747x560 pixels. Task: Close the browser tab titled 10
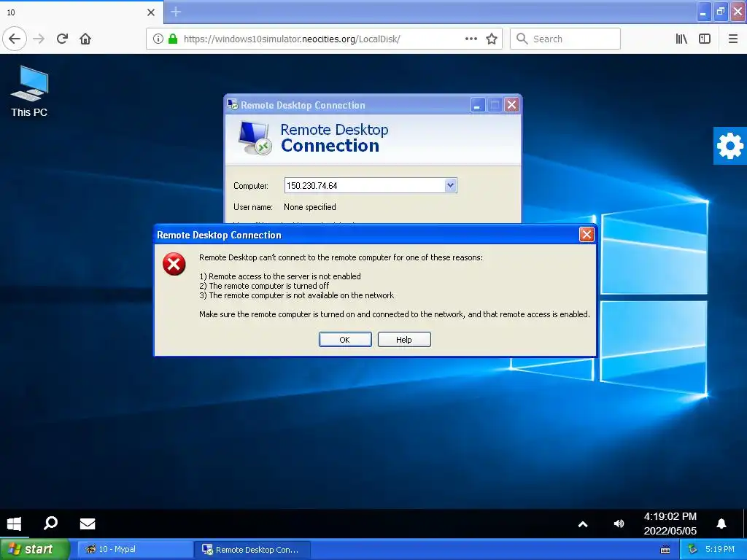click(151, 12)
